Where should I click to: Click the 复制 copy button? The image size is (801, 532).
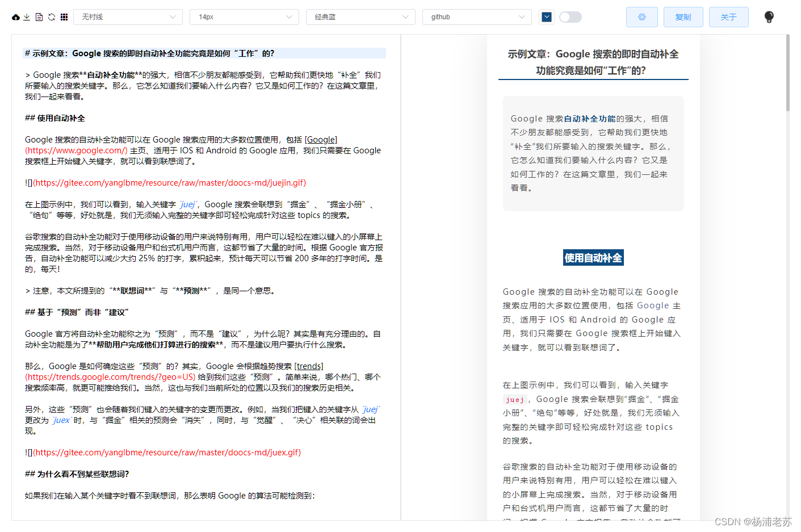click(x=683, y=17)
